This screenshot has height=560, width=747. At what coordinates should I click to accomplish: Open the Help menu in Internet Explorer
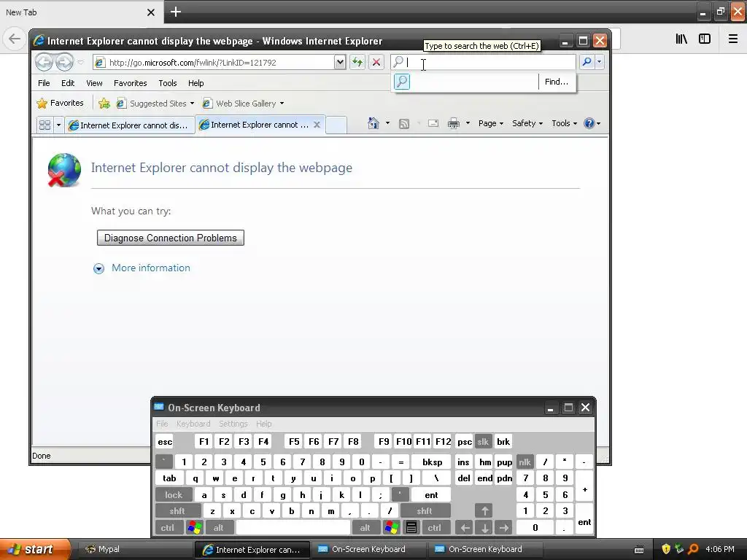point(196,83)
